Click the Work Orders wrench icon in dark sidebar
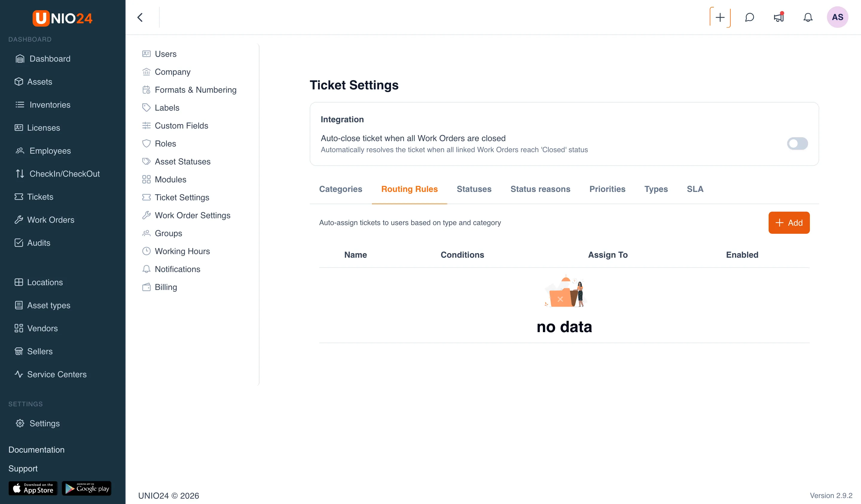 coord(19,220)
